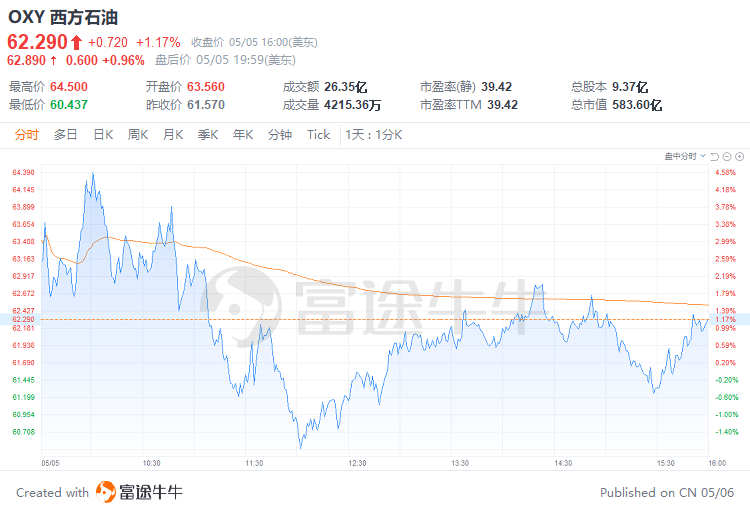Image resolution: width=750 pixels, height=513 pixels.
Task: Select the 分钟 tab
Action: [x=280, y=135]
